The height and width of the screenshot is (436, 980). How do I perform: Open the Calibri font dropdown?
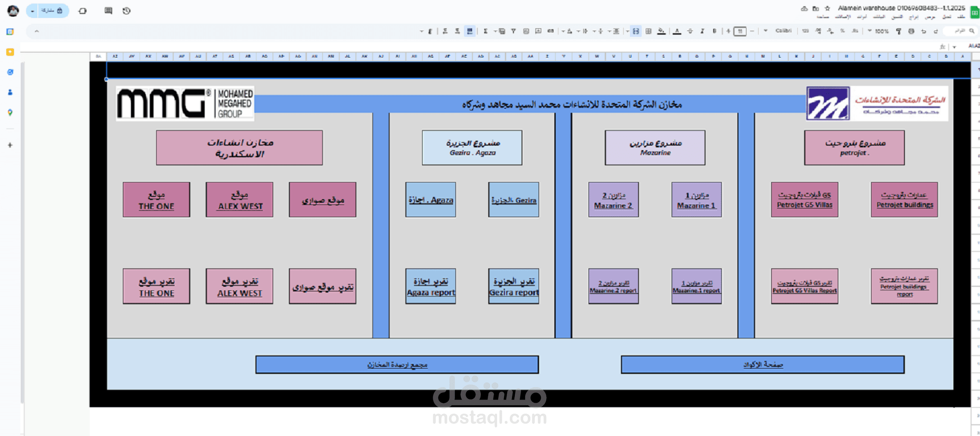tap(783, 31)
